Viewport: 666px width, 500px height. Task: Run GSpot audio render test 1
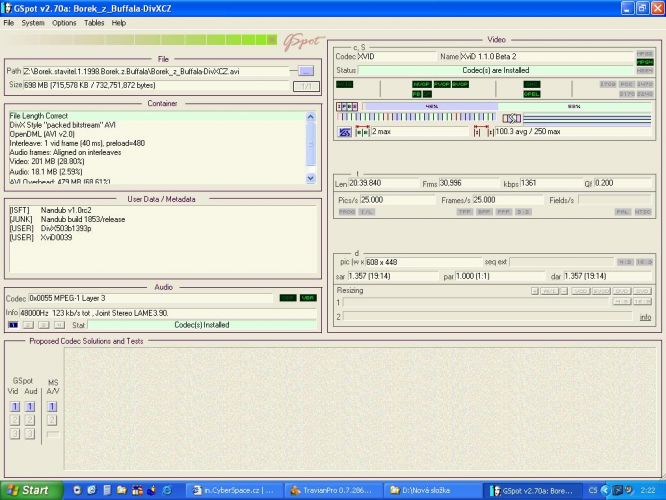tap(30, 407)
